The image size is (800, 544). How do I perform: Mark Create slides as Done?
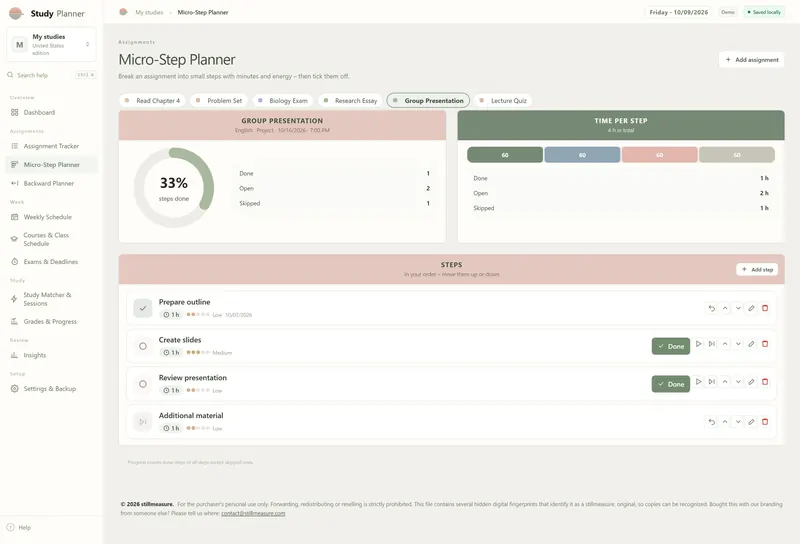(670, 346)
